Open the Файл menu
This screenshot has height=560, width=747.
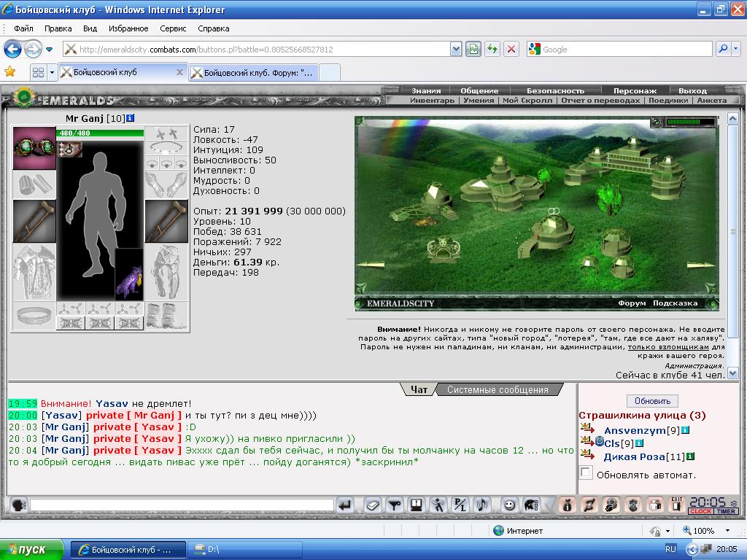point(23,28)
